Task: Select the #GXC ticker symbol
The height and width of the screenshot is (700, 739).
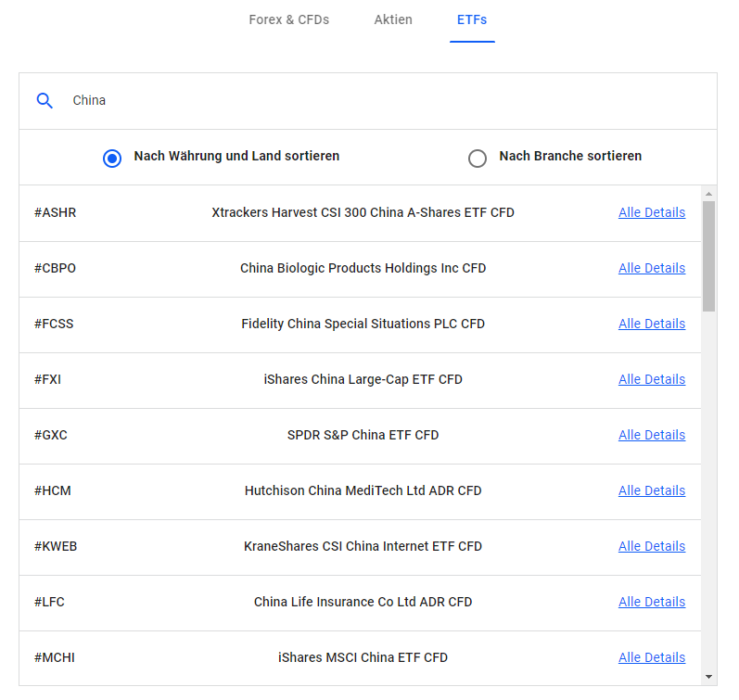Action: pyautogui.click(x=51, y=435)
